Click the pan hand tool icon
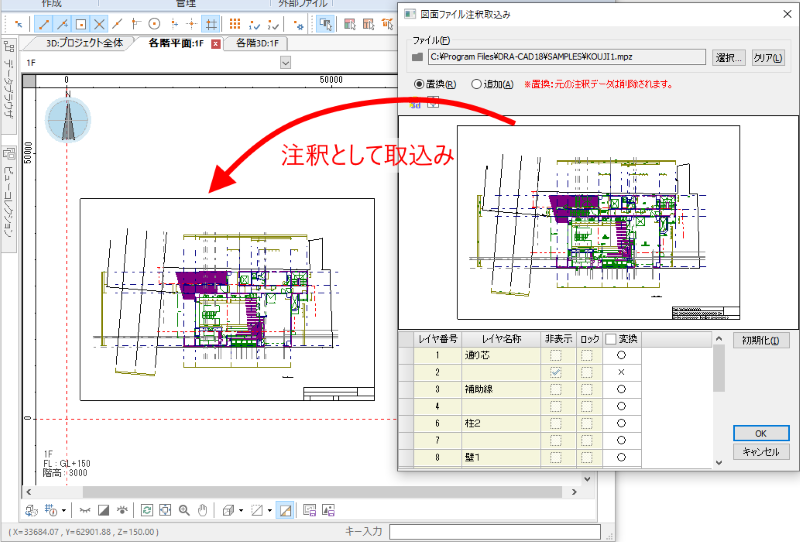The height and width of the screenshot is (542, 800). 203,510
